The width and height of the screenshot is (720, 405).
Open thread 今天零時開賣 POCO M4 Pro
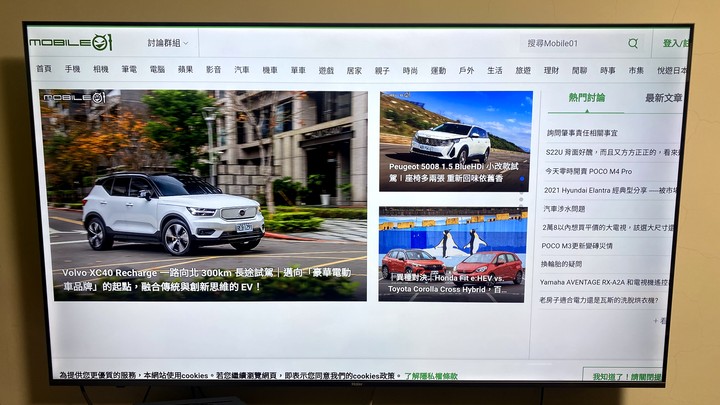[x=588, y=171]
